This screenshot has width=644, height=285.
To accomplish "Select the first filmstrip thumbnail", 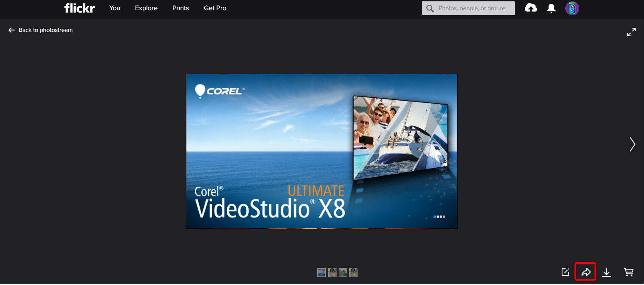I will (321, 272).
